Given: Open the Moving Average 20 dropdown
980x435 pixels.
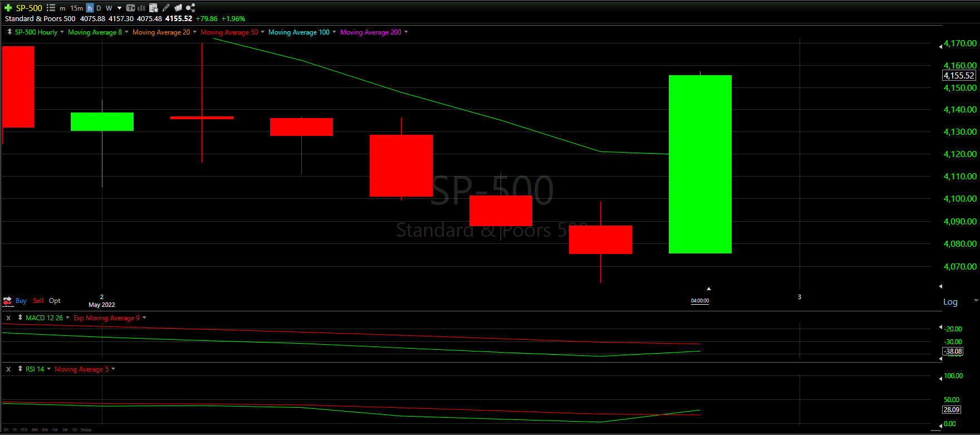Looking at the screenshot, I should (x=194, y=32).
